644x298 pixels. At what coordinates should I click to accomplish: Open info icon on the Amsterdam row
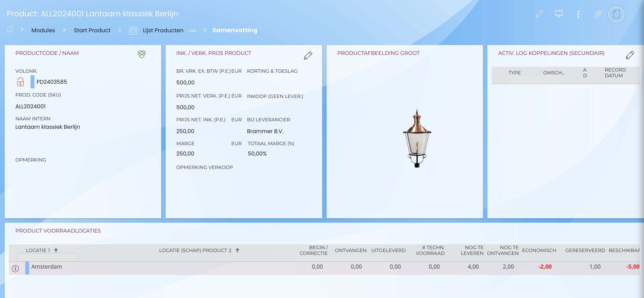click(x=15, y=268)
